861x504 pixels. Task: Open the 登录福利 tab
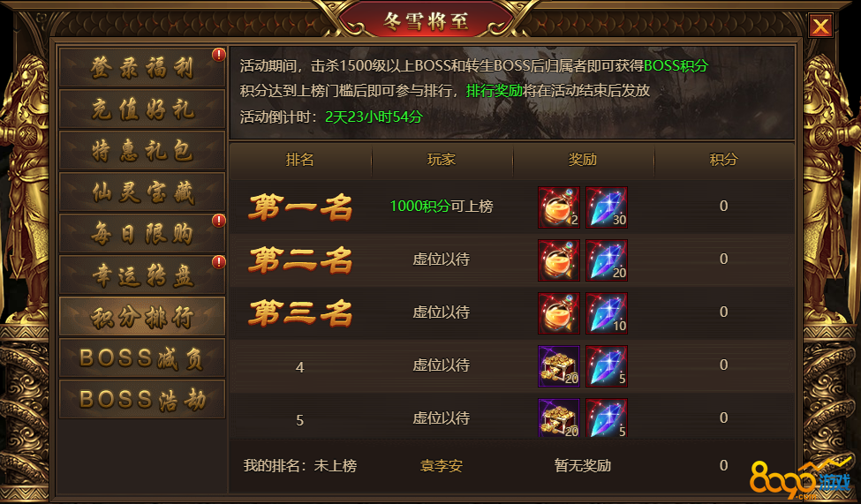point(142,68)
